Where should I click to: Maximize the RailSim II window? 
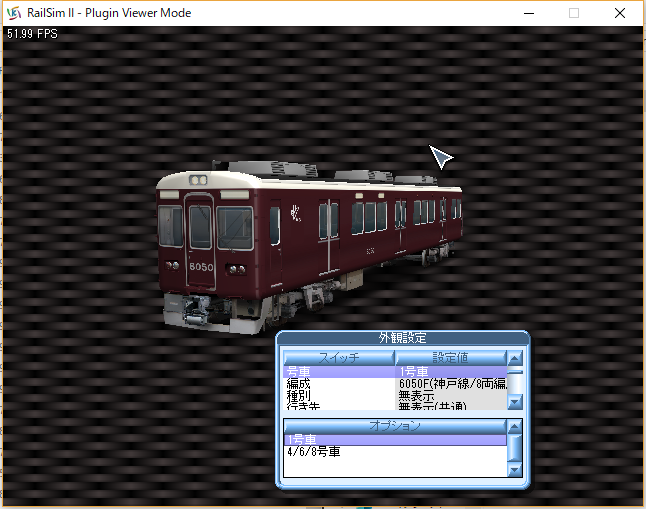[x=574, y=13]
